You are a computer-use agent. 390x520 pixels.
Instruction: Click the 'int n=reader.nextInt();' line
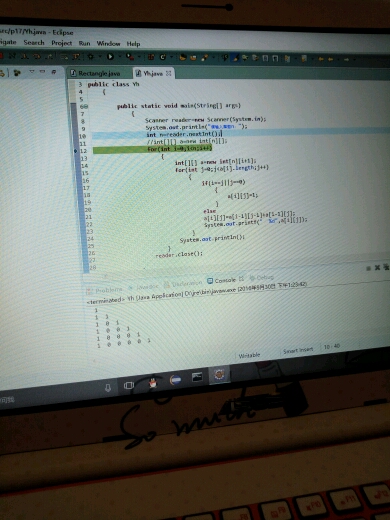(x=184, y=134)
